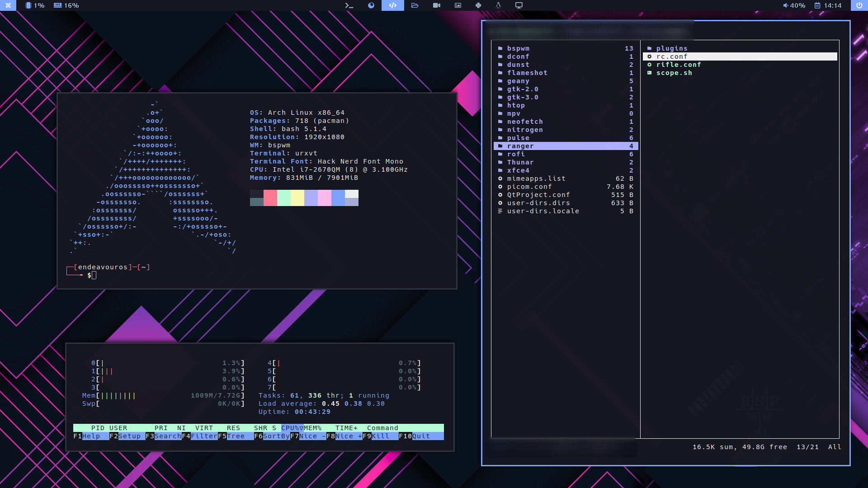Click F8 Nice + in htop
This screenshot has width=868, height=488.
[x=344, y=436]
